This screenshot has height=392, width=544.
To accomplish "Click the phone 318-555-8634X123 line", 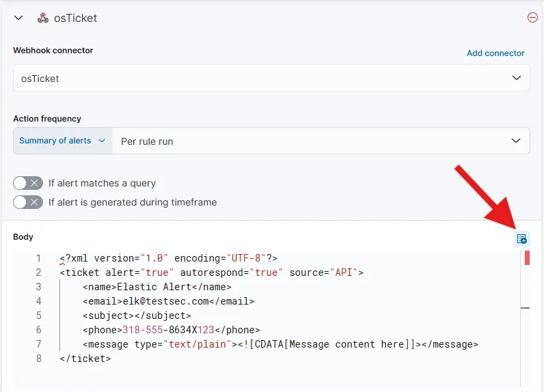I will (x=171, y=330).
